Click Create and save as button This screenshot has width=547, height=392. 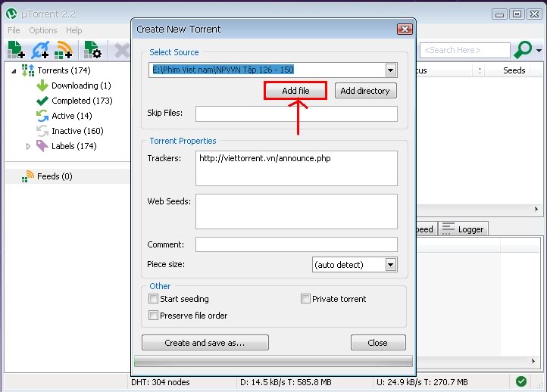[205, 343]
